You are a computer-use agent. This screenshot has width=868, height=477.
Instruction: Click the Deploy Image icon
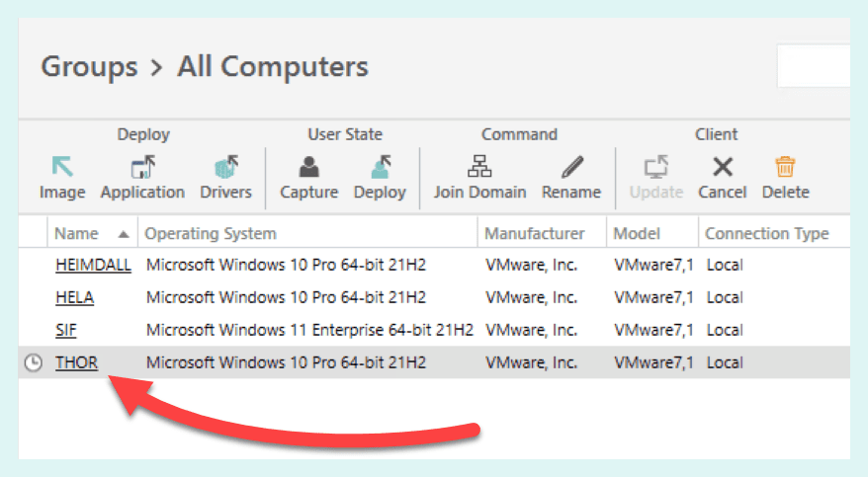62,167
